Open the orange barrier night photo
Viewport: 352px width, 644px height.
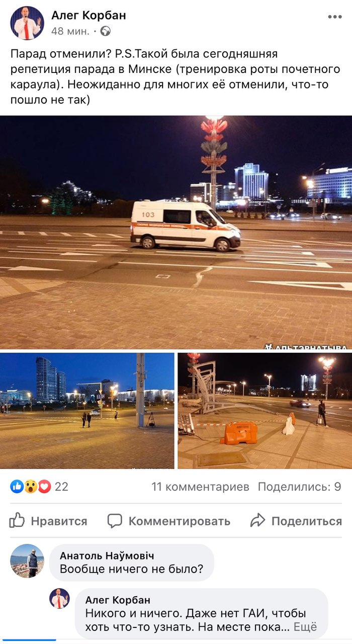[x=265, y=411]
